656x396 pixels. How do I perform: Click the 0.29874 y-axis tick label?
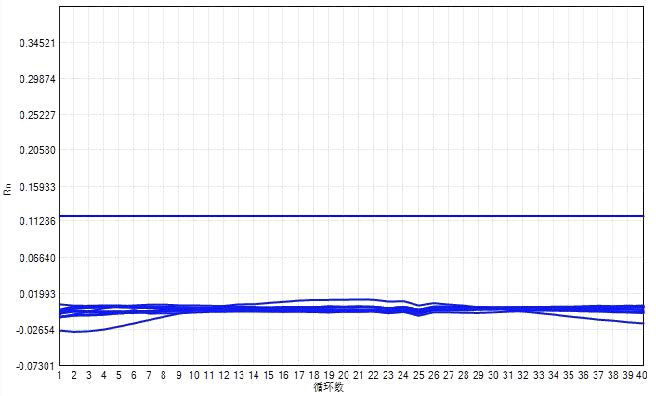(37, 79)
